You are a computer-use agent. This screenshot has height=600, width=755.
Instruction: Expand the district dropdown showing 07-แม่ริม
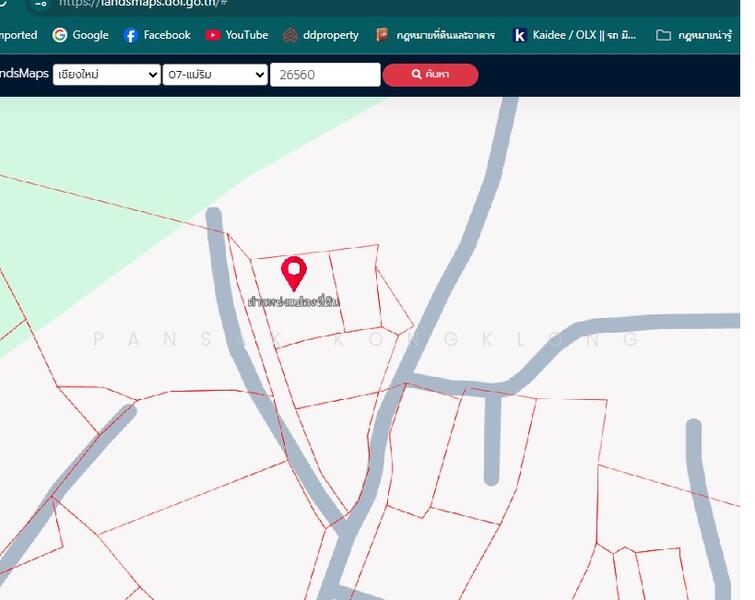[x=215, y=75]
